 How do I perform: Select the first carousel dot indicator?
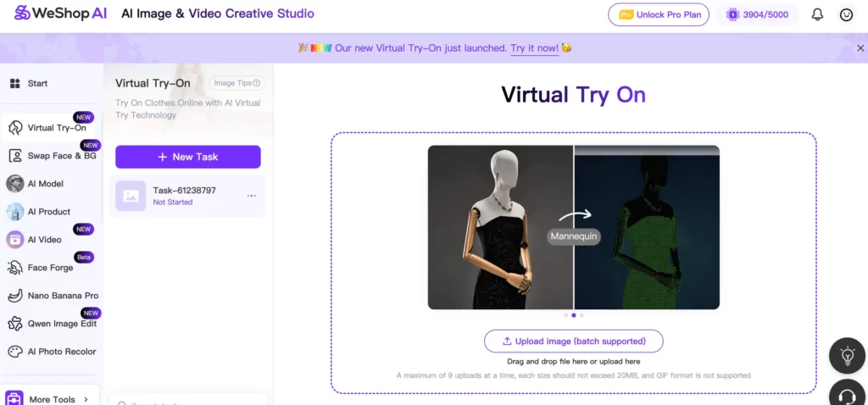tap(565, 315)
